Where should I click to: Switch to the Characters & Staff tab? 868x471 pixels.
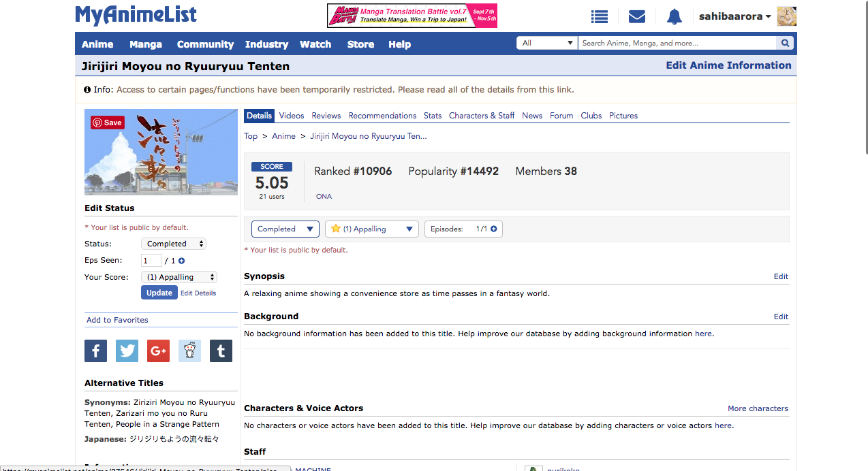[481, 116]
